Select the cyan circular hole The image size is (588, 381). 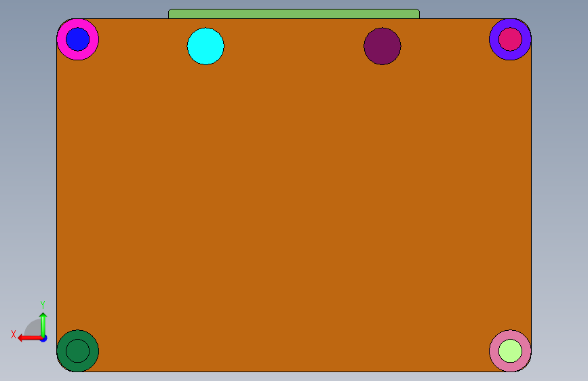205,46
